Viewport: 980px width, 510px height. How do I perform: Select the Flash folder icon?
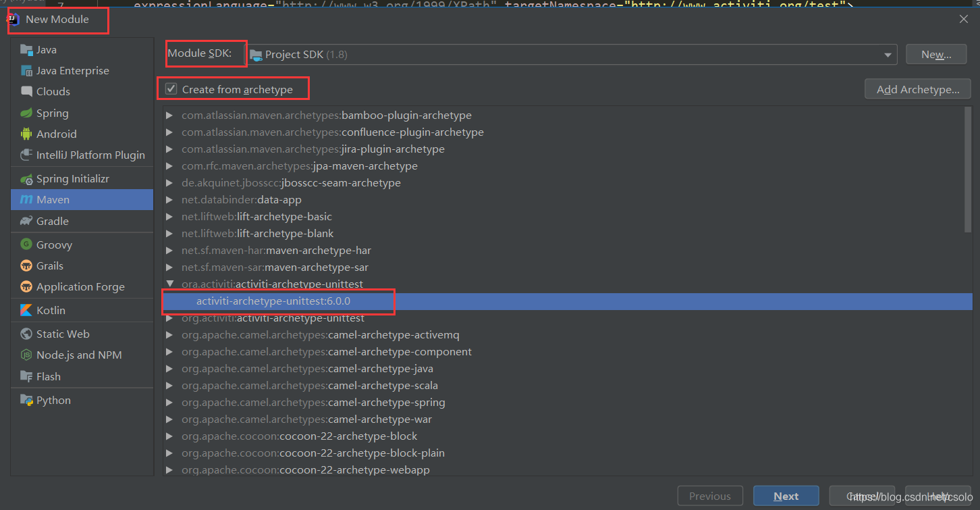tap(26, 376)
